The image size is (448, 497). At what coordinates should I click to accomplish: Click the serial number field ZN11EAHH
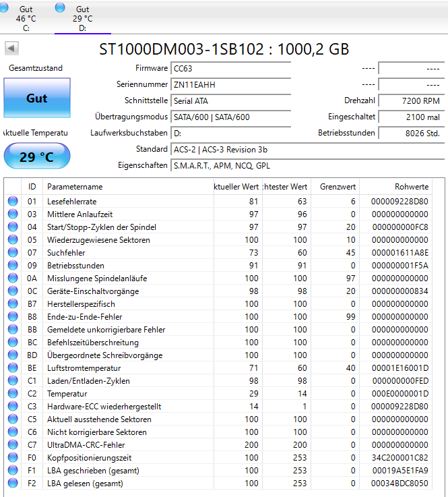point(230,84)
